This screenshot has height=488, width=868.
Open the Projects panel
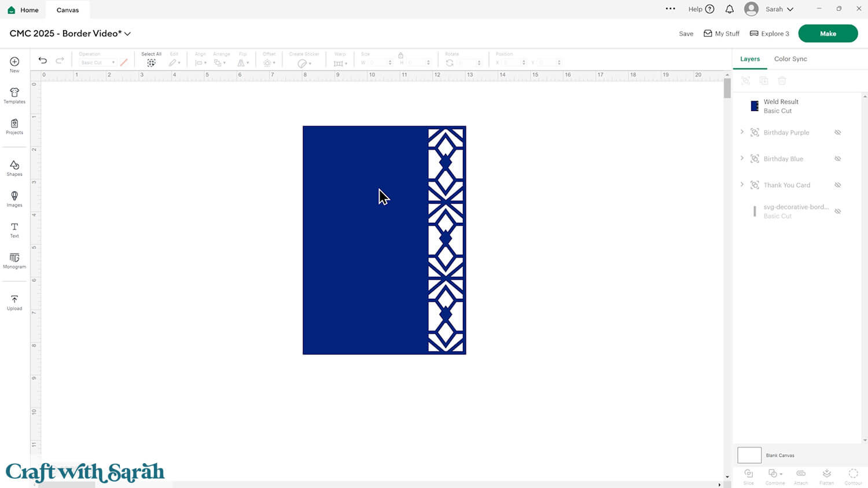coord(14,126)
